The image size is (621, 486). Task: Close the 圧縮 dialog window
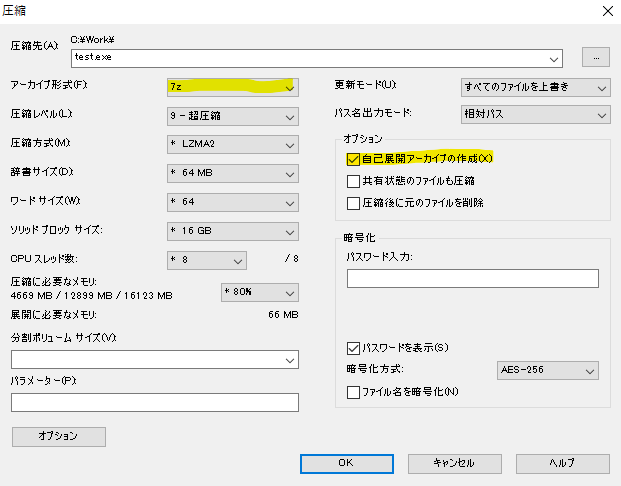point(608,11)
